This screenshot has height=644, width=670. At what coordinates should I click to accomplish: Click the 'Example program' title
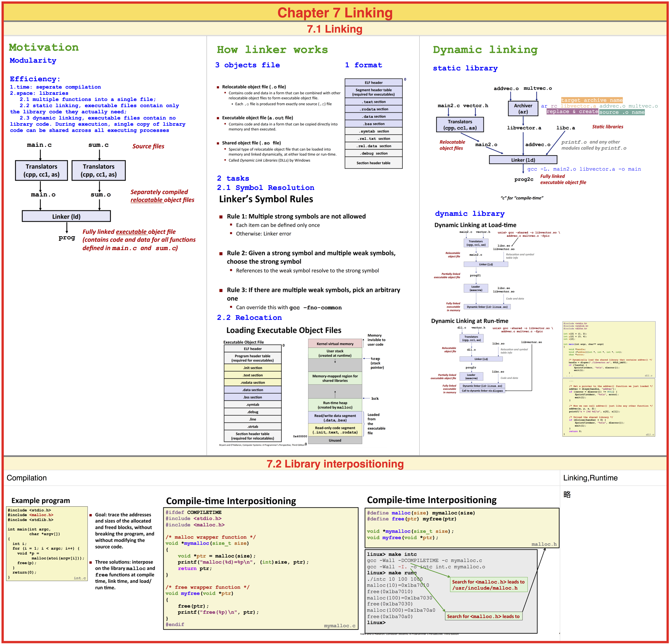point(41,500)
